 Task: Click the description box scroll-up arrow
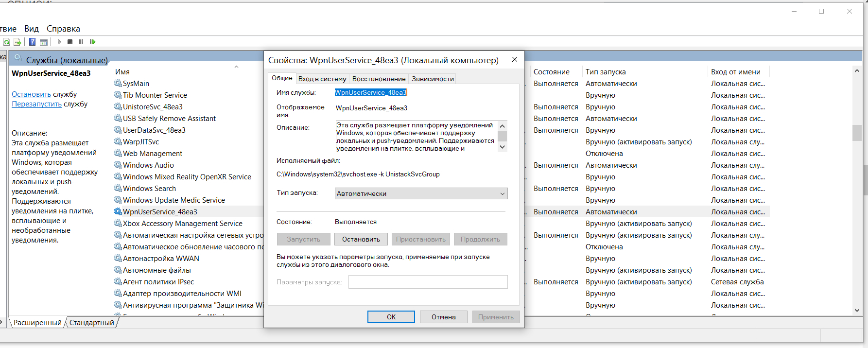point(503,126)
